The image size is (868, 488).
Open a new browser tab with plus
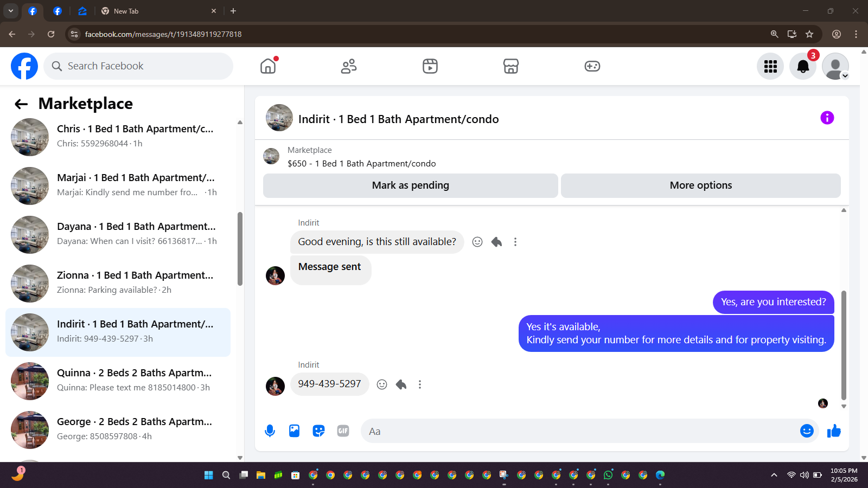[x=233, y=11]
